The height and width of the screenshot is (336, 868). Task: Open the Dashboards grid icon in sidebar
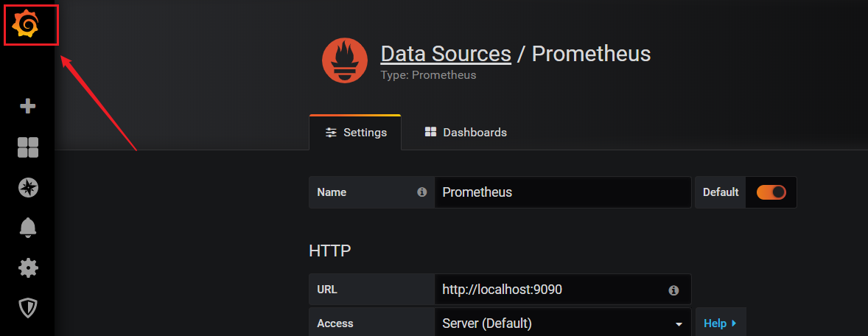[x=28, y=147]
